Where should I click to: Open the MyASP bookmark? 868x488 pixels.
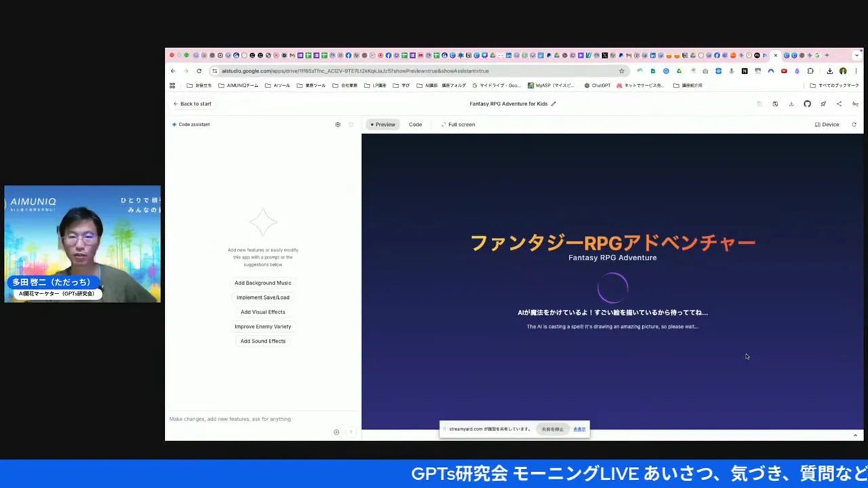coord(551,85)
